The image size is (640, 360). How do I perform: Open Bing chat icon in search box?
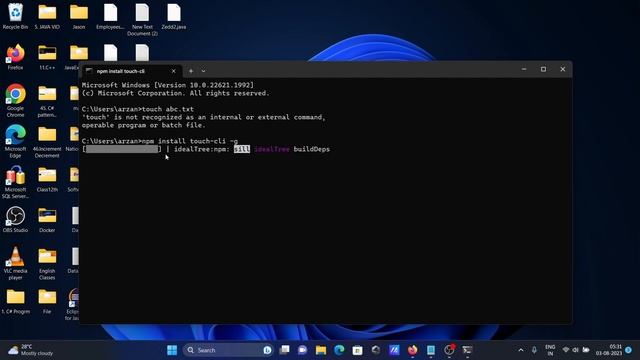[x=267, y=350]
